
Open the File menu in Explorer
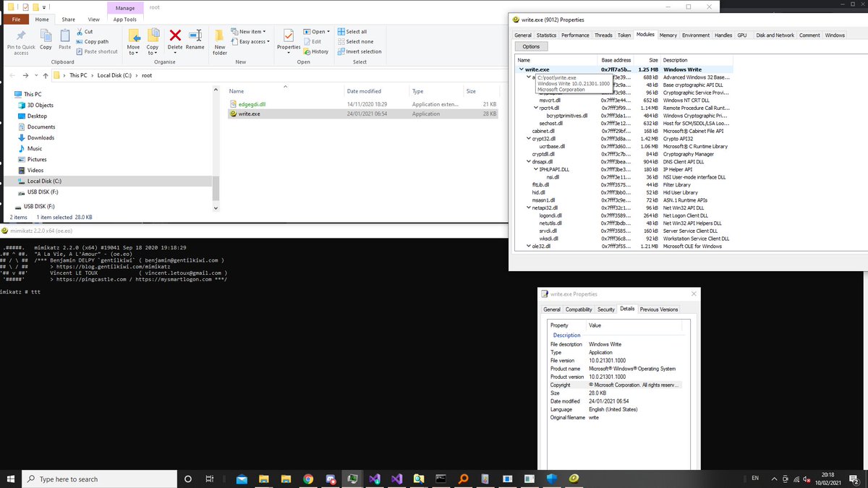(16, 20)
